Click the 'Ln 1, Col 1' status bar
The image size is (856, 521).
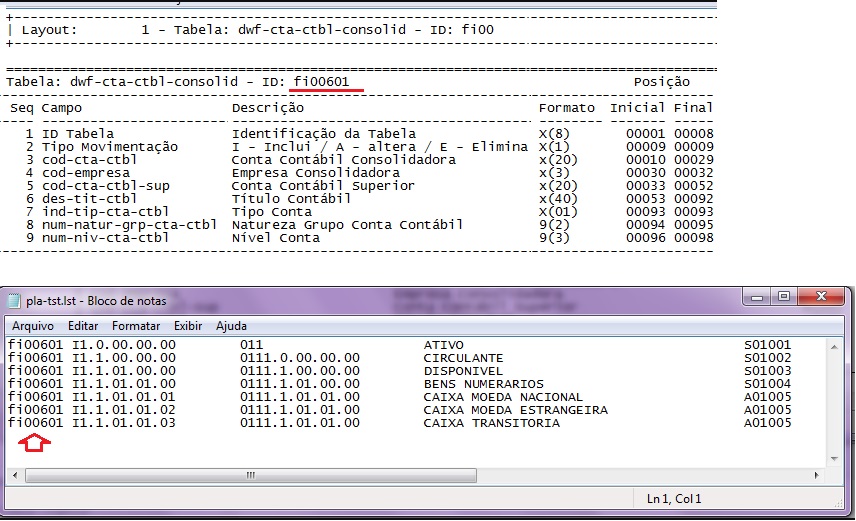coord(674,499)
